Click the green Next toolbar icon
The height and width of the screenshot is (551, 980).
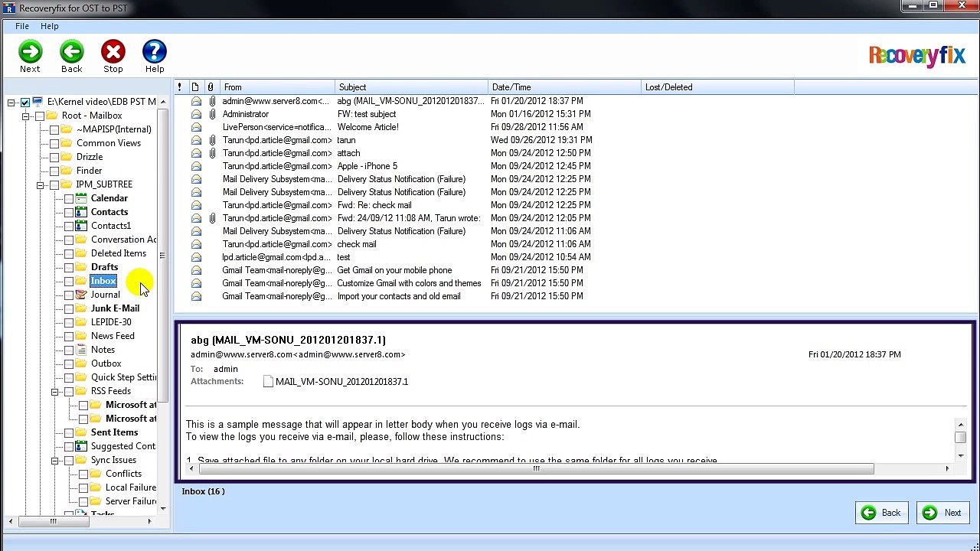pos(31,52)
